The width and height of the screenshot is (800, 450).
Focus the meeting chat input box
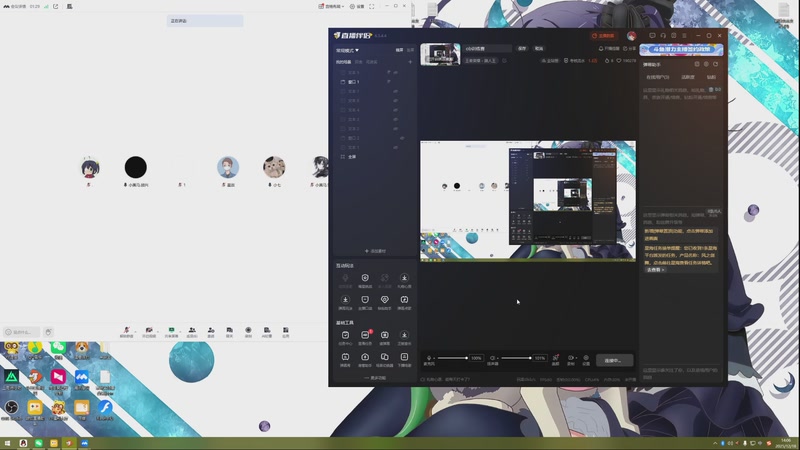click(21, 332)
